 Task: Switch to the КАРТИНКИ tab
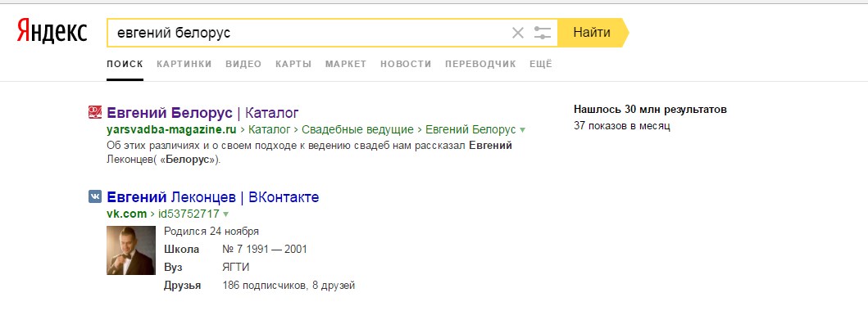pyautogui.click(x=184, y=64)
